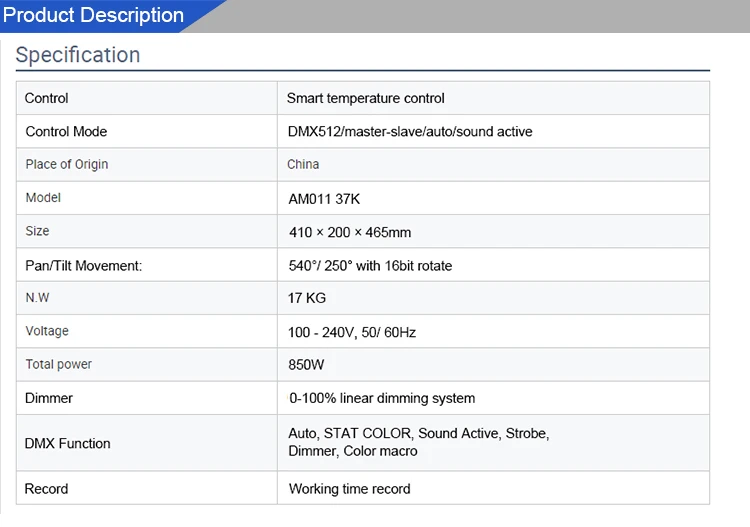Select the 100 - 240V, 50/ 60Hz value
This screenshot has width=750, height=527.
352,332
